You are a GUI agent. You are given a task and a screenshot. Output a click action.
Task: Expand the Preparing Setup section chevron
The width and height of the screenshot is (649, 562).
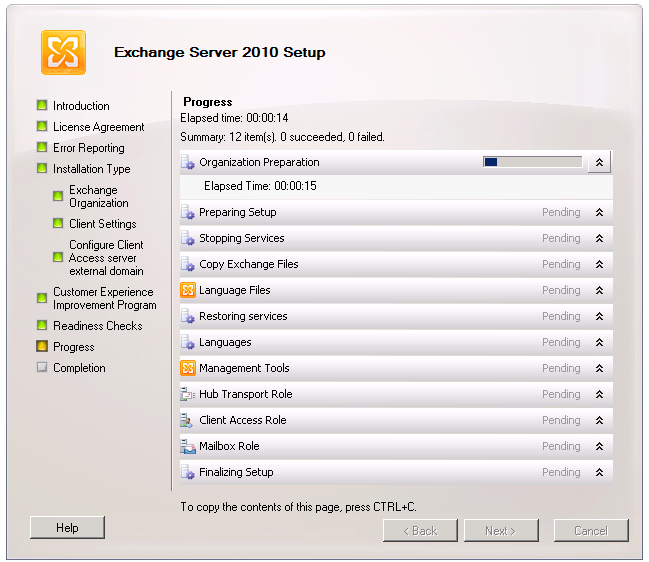pyautogui.click(x=599, y=213)
